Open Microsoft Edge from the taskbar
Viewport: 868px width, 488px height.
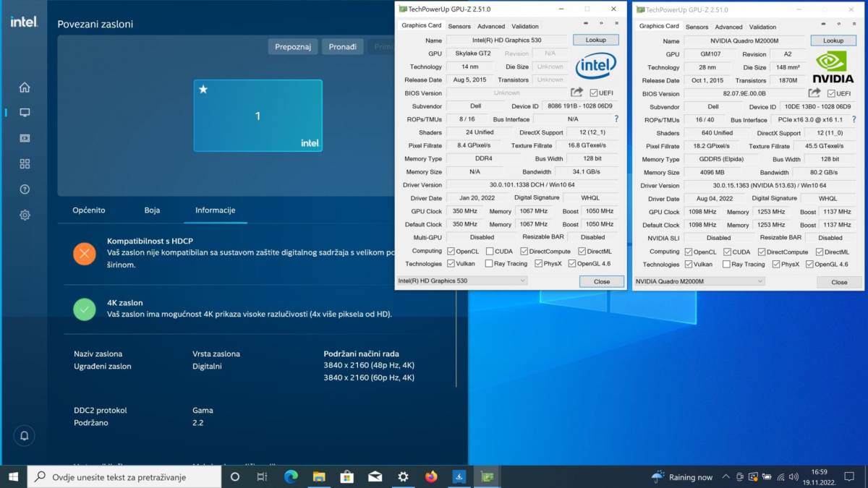pos(291,476)
